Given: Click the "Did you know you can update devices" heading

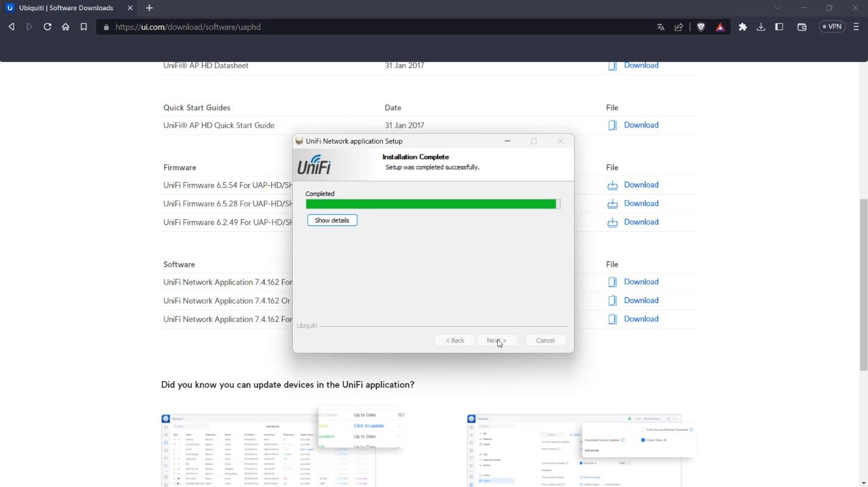Looking at the screenshot, I should click(x=287, y=385).
